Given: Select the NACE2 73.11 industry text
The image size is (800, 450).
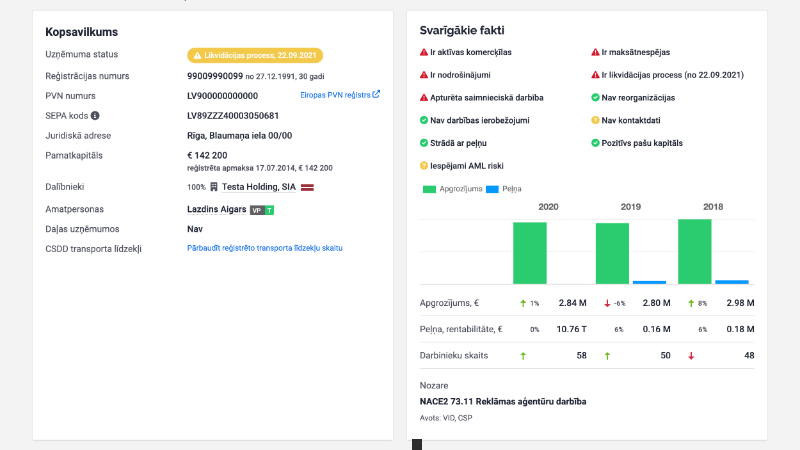Looking at the screenshot, I should [503, 402].
